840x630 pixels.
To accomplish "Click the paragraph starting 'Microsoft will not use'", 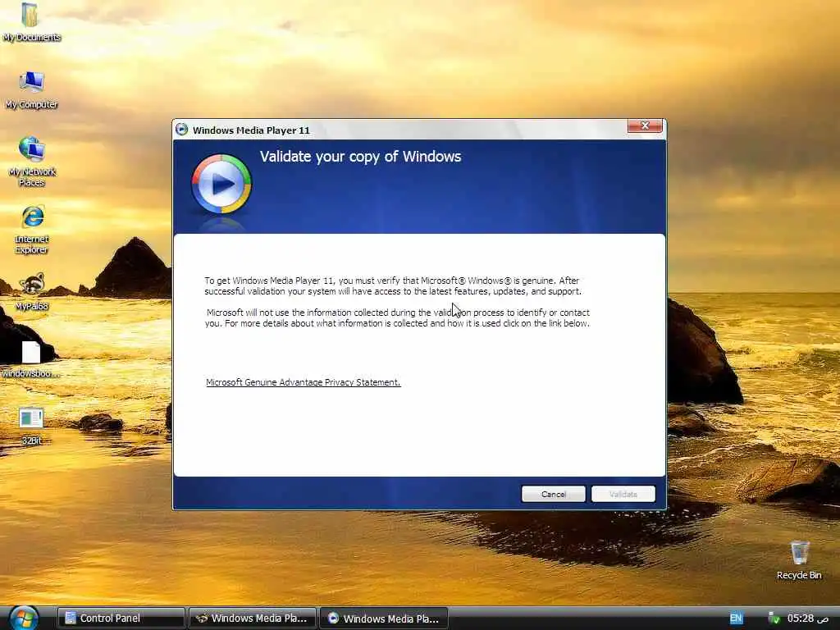I will [x=398, y=317].
